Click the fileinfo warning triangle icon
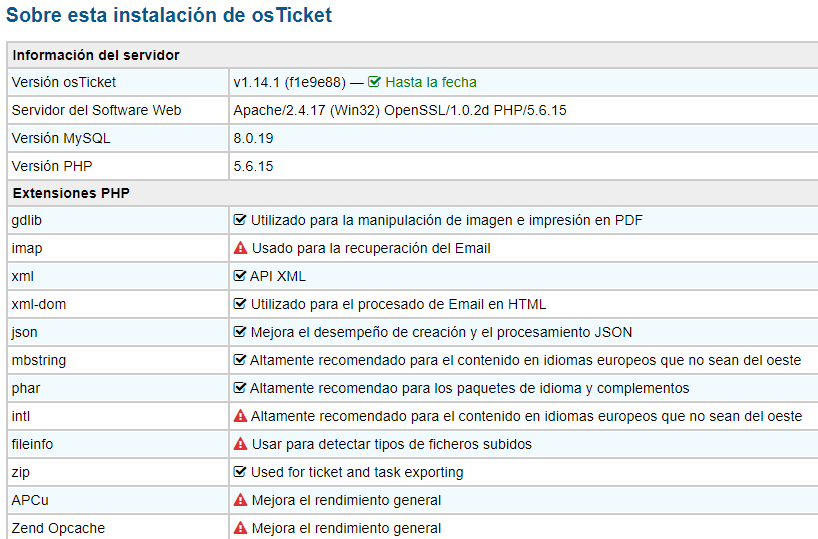The image size is (818, 539). [x=240, y=444]
